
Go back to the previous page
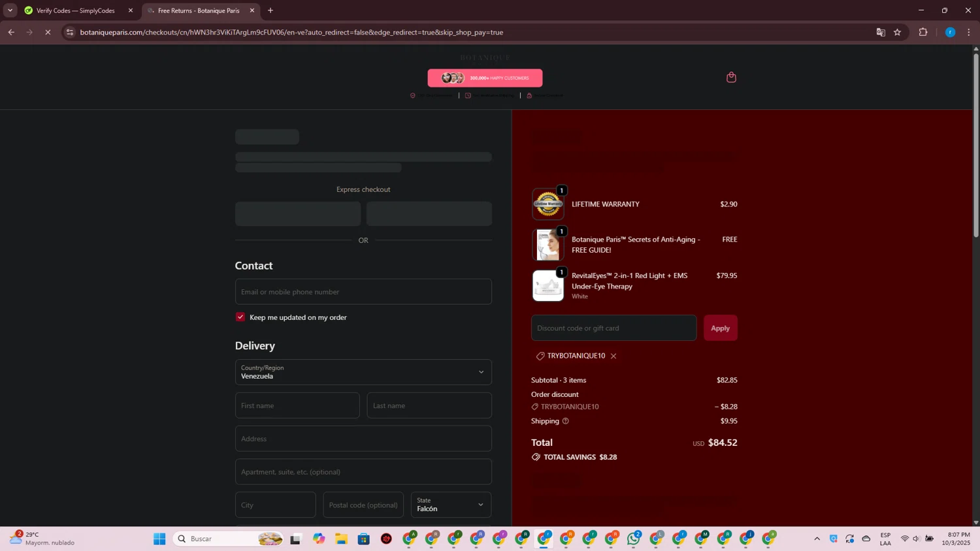pyautogui.click(x=11, y=32)
